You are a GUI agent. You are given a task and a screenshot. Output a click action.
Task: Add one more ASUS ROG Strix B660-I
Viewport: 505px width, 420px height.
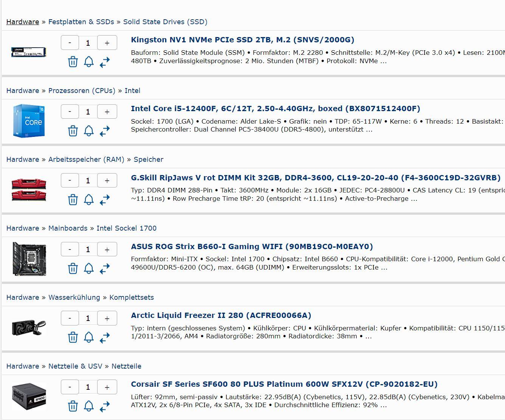[x=107, y=249]
